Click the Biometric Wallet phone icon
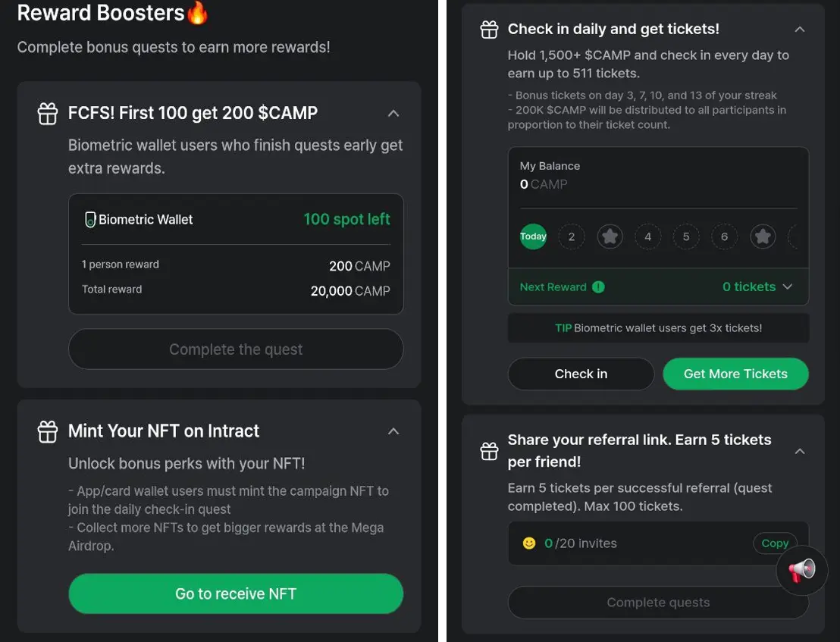Screen dimensions: 840x642 pyautogui.click(x=90, y=220)
